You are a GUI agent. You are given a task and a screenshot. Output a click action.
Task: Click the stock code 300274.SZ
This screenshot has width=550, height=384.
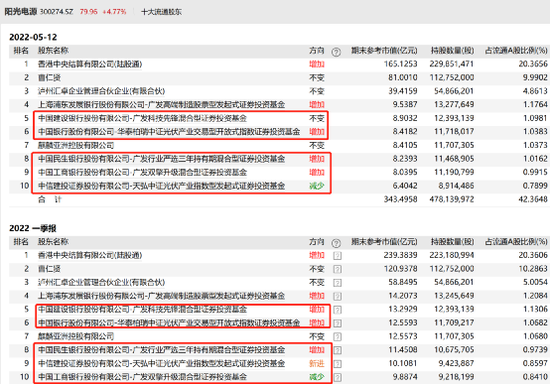coord(56,12)
